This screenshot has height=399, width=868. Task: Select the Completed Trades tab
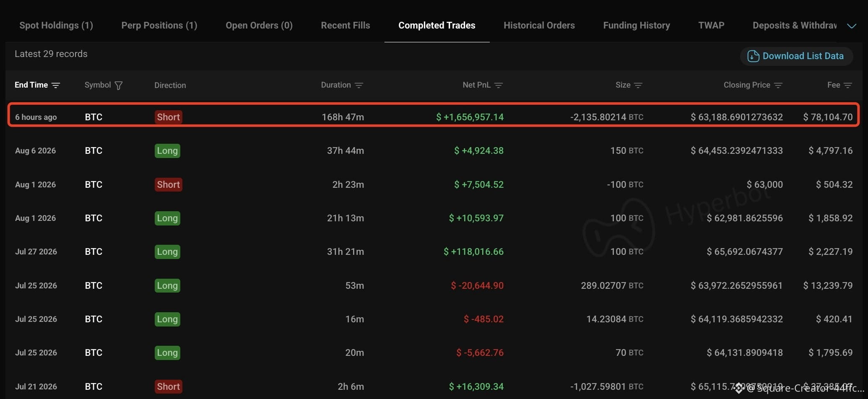437,25
